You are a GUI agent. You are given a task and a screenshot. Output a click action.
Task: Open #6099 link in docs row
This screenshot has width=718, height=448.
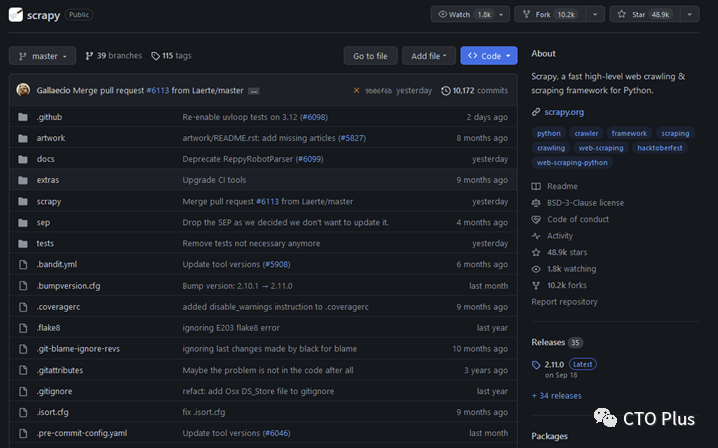click(x=310, y=159)
